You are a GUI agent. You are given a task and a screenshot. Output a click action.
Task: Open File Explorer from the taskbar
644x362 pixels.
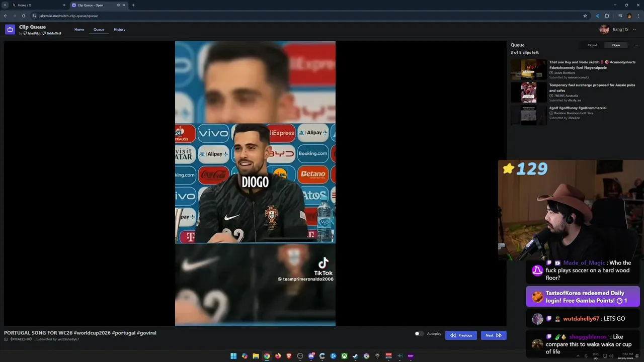click(x=256, y=356)
